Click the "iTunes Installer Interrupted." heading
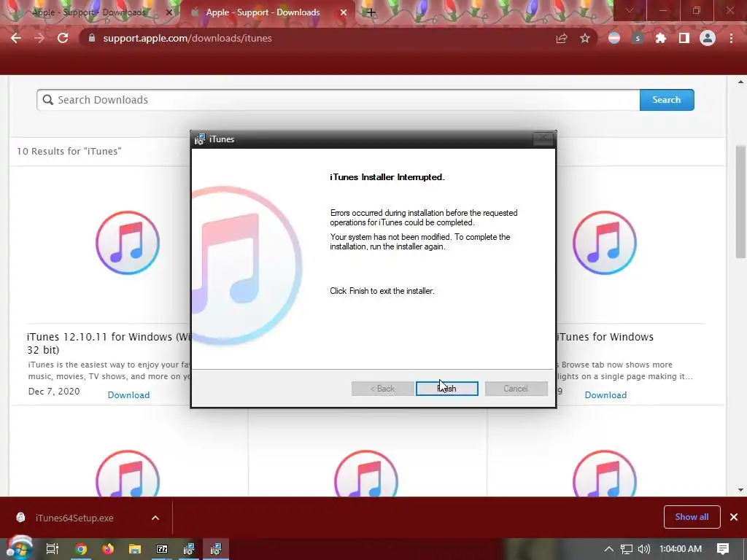This screenshot has height=560, width=747. 387,177
